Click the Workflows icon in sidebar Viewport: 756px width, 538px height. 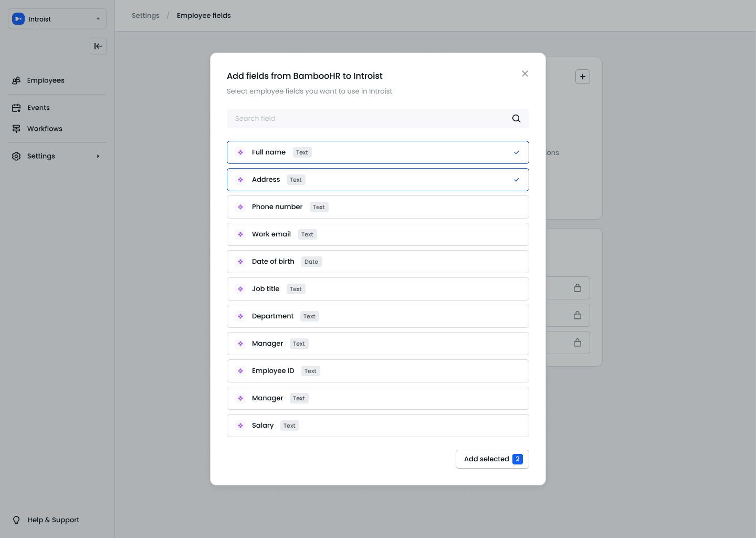click(16, 129)
